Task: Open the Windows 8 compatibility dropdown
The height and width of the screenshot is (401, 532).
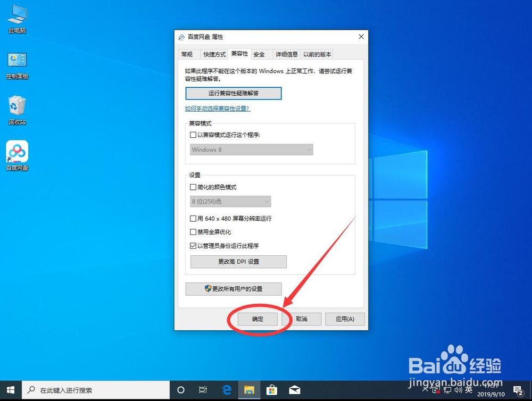Action: (251, 149)
